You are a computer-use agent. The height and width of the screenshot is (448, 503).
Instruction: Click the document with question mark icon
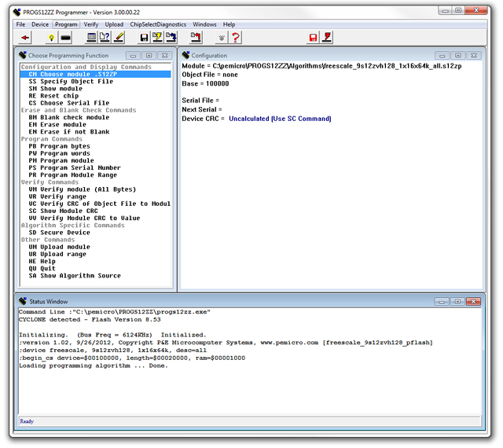click(105, 37)
